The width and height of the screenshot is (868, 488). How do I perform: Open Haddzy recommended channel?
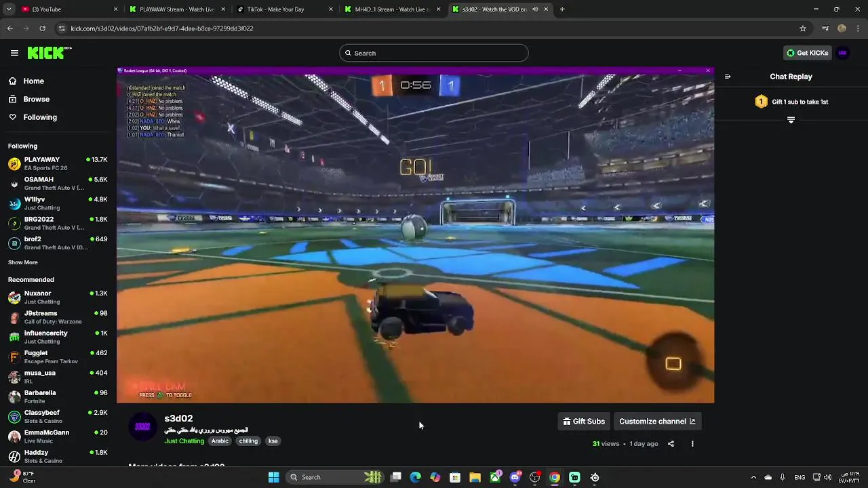point(58,456)
